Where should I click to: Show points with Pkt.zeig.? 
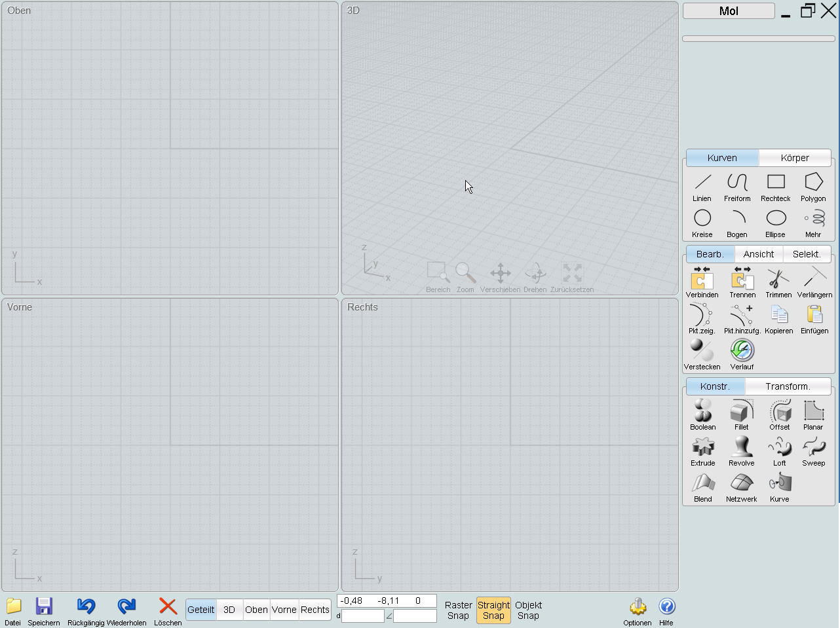click(x=702, y=319)
